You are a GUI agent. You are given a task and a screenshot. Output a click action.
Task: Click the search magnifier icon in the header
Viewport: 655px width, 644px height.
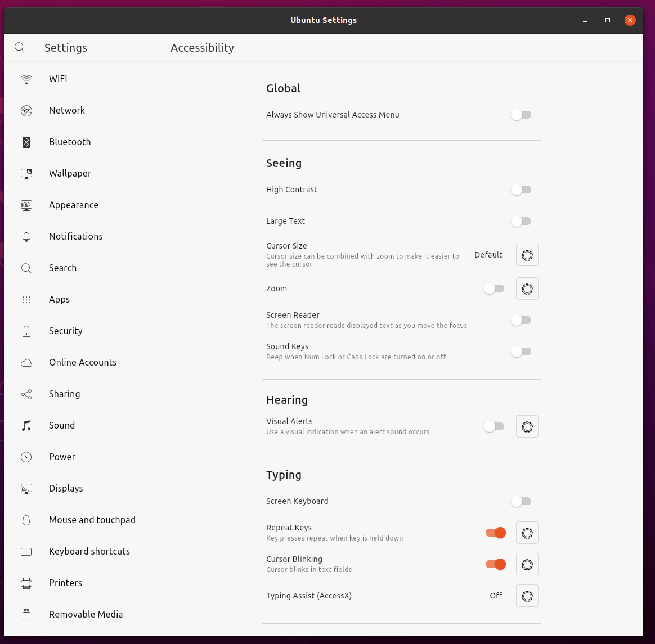(20, 47)
